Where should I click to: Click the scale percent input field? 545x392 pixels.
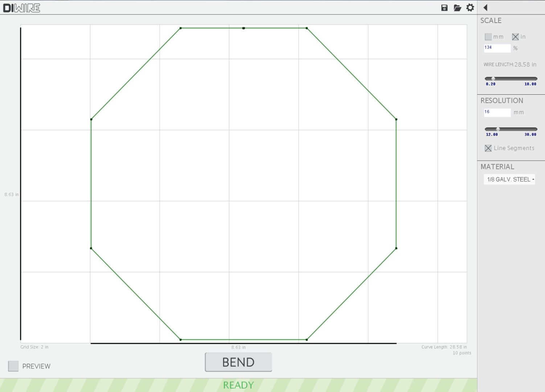tap(497, 48)
